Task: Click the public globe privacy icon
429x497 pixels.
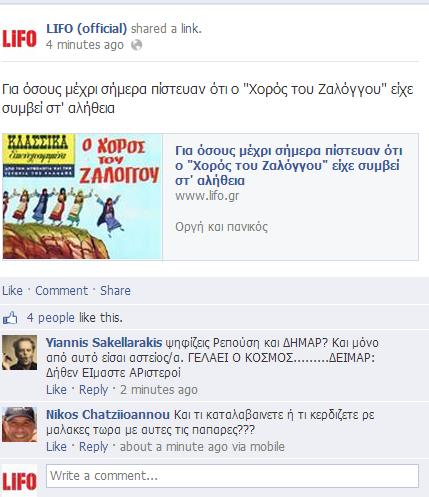Action: [136, 45]
